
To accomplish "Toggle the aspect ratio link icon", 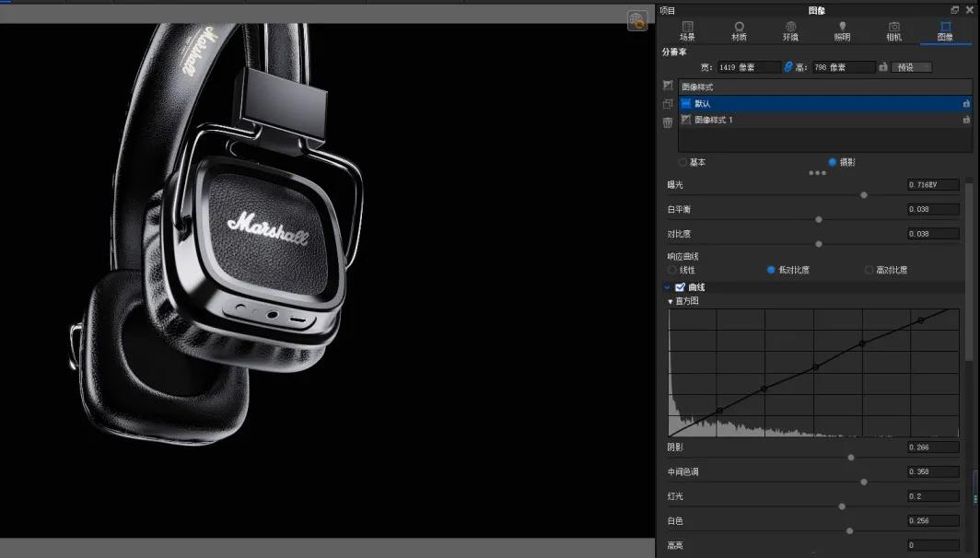I will pos(788,67).
